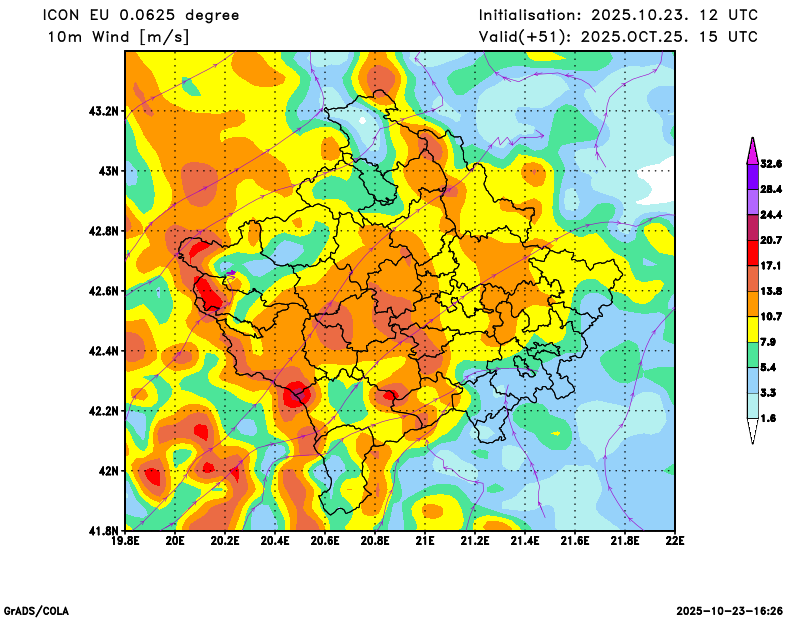Image resolution: width=800 pixels, height=618 pixels.
Task: Select the yellow legend swatch between 7.9 and 10.7
Action: [x=751, y=329]
